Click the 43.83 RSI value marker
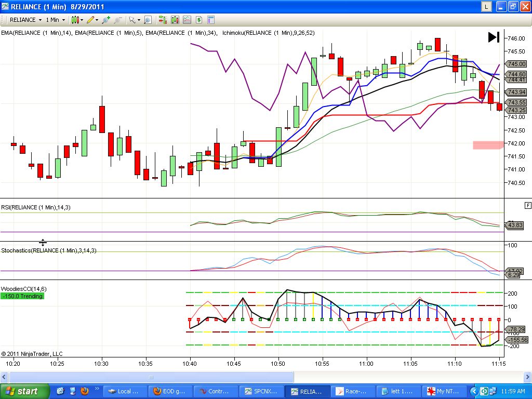The width and height of the screenshot is (532, 399). pos(515,225)
